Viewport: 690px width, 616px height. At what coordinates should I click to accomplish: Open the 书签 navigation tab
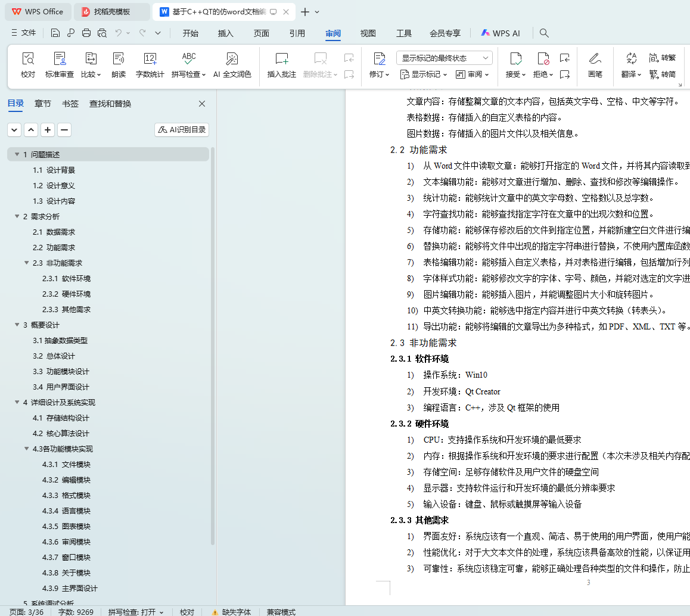[x=70, y=104]
